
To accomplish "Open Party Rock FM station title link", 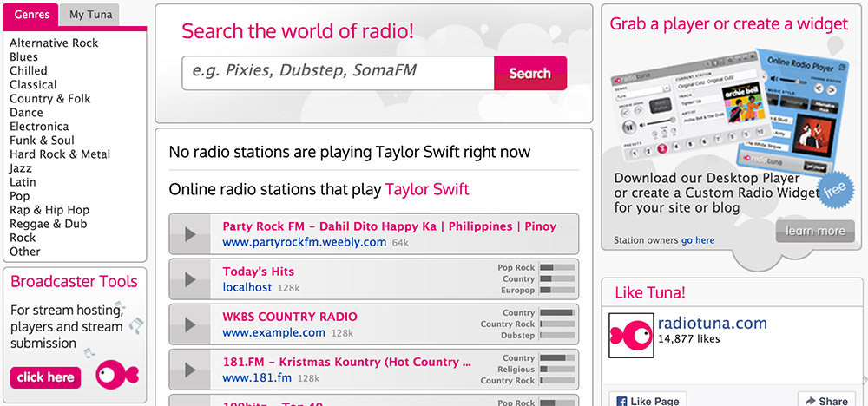I will pos(389,226).
